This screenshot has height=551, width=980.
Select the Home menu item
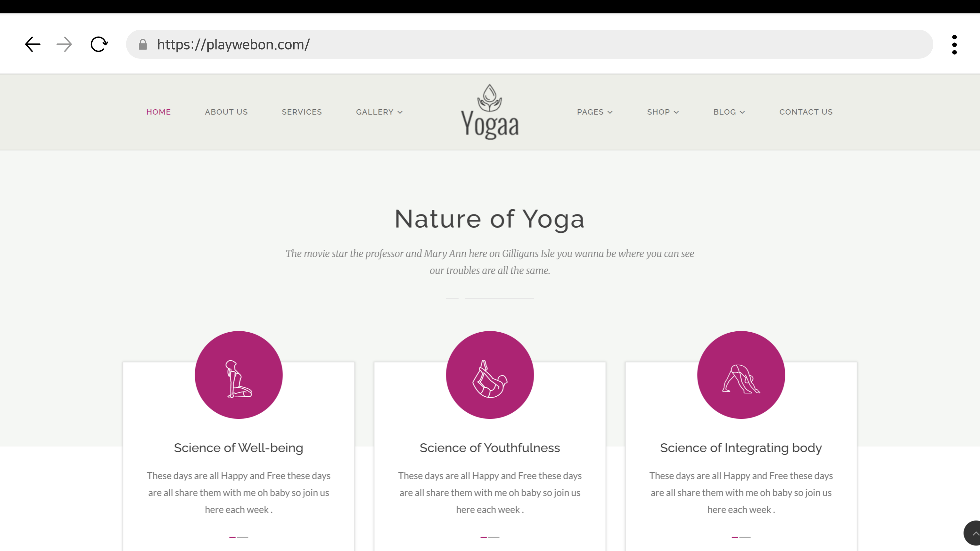pos(159,112)
